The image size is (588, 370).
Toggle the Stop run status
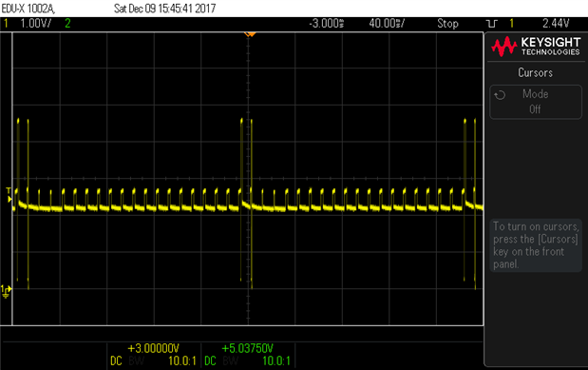point(447,24)
